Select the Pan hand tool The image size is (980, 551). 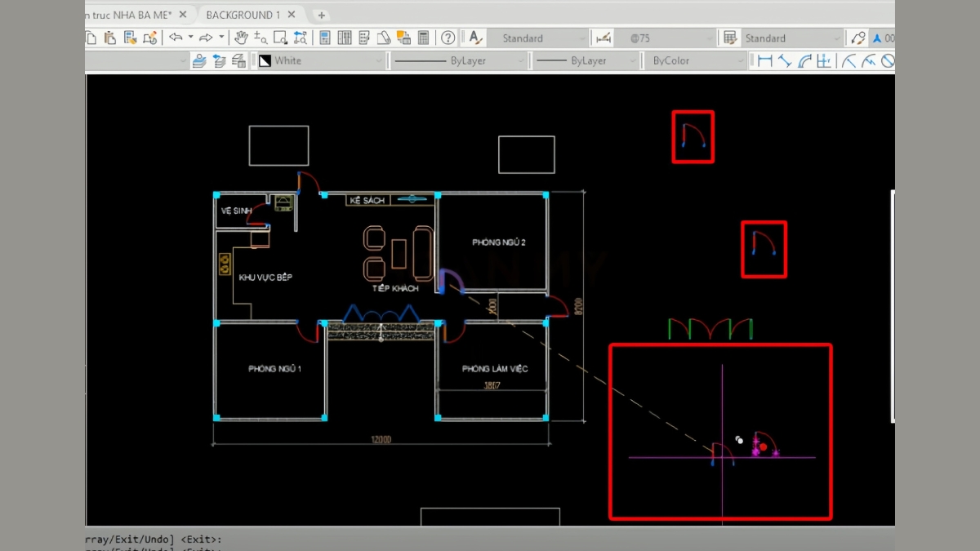pos(241,38)
